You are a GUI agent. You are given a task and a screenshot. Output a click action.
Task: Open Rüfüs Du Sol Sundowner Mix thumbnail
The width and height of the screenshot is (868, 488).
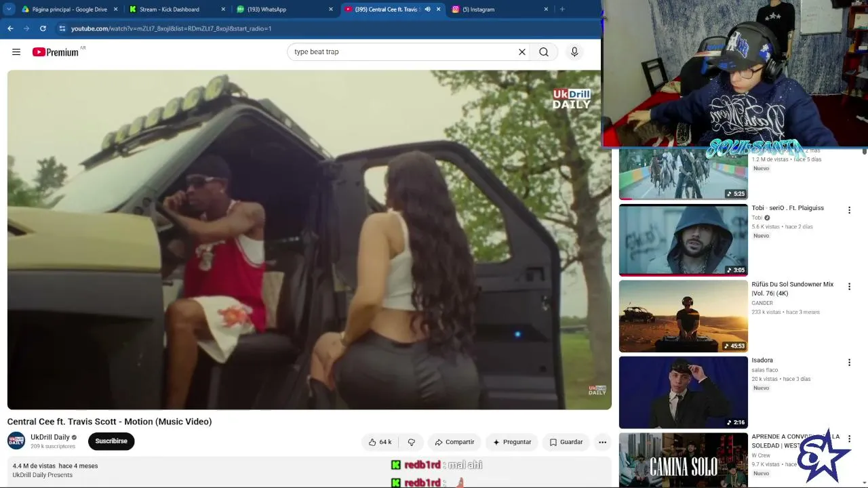coord(684,317)
